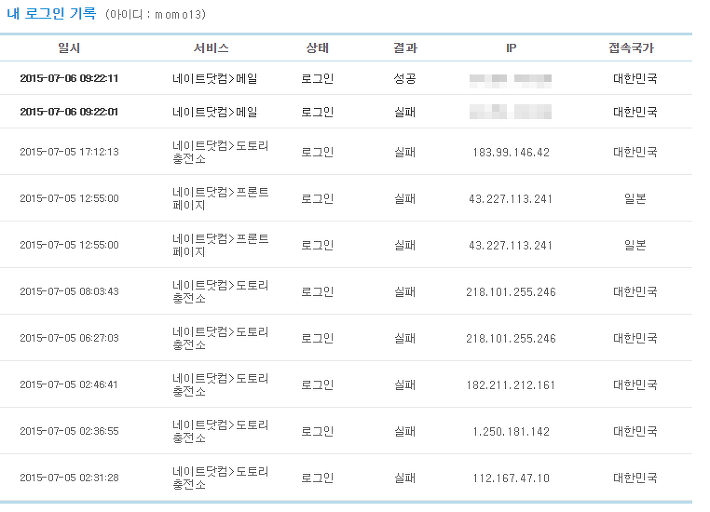Screen dimensions: 710x512
Task: Click the 접속국가 column header
Action: tap(631, 48)
